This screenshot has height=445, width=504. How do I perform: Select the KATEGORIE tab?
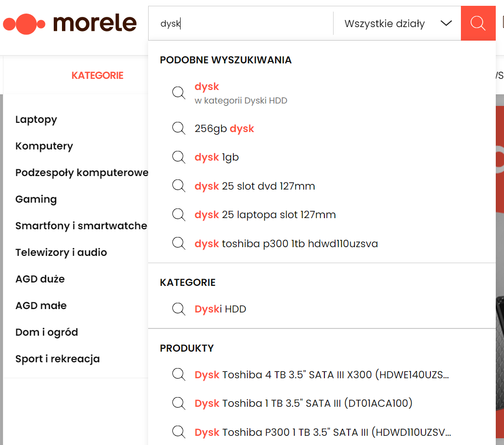[97, 75]
